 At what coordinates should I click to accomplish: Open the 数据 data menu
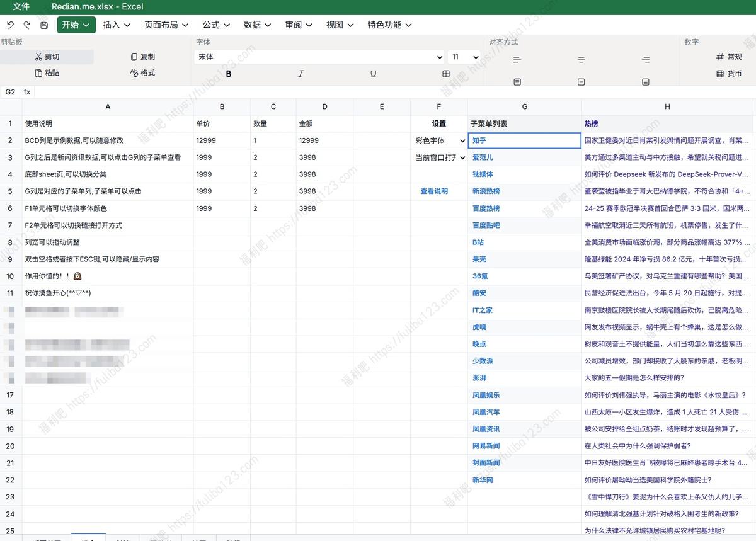(x=257, y=25)
